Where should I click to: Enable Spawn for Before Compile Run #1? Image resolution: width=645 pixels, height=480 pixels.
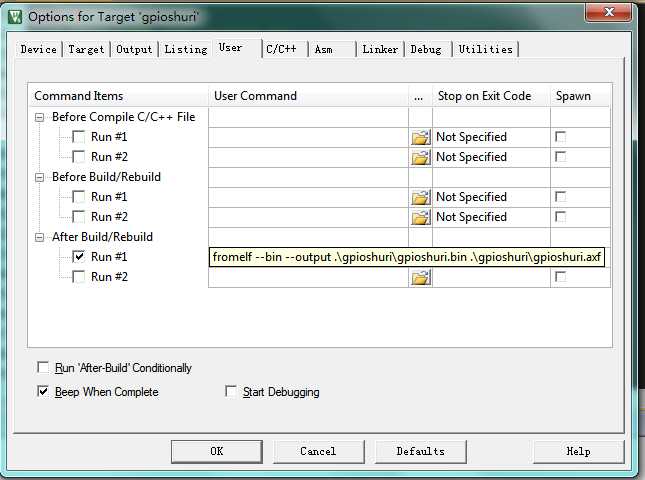(x=560, y=137)
